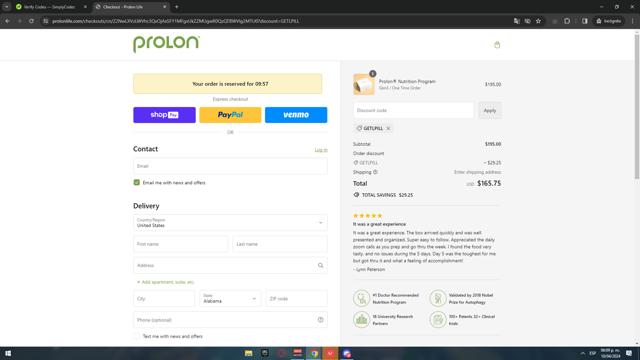Click the Chrome icon in the taskbar
640x360 pixels.
click(x=314, y=353)
